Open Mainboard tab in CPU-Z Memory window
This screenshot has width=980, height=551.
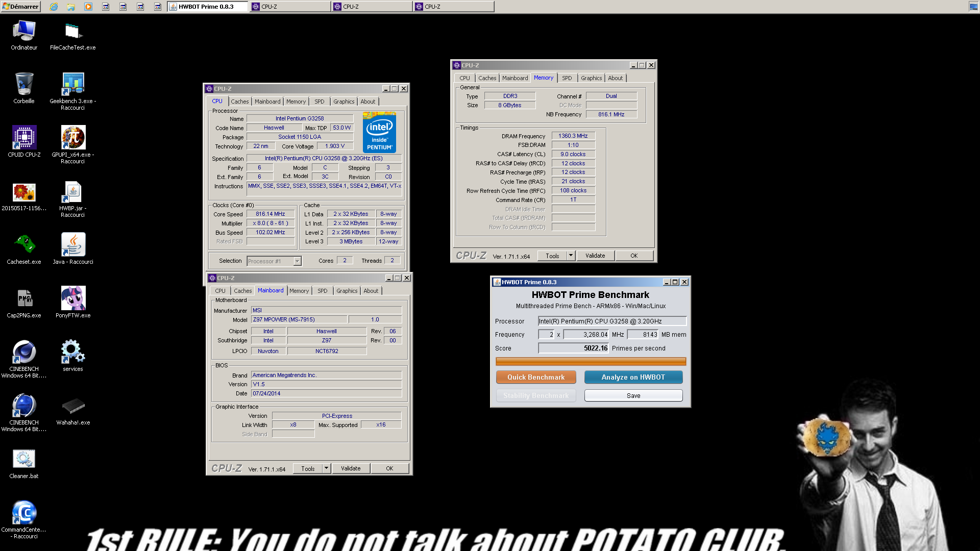click(x=515, y=78)
